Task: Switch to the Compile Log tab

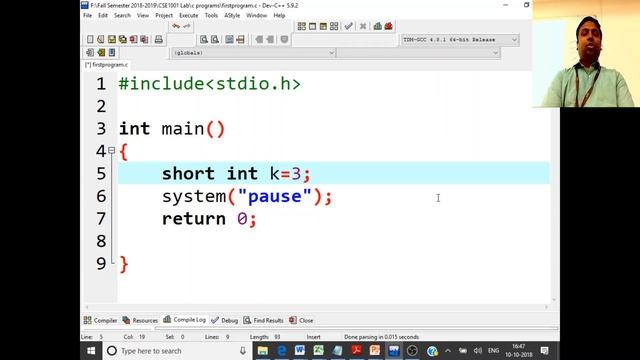Action: [x=184, y=320]
